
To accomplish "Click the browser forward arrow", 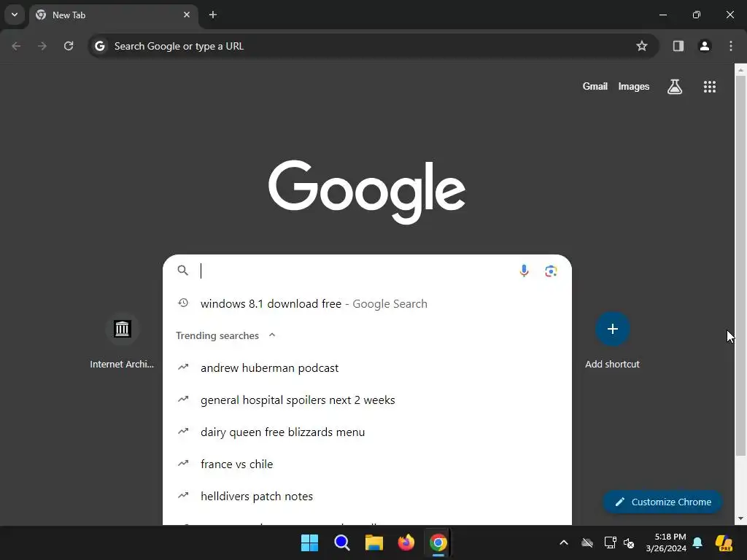I will point(42,46).
